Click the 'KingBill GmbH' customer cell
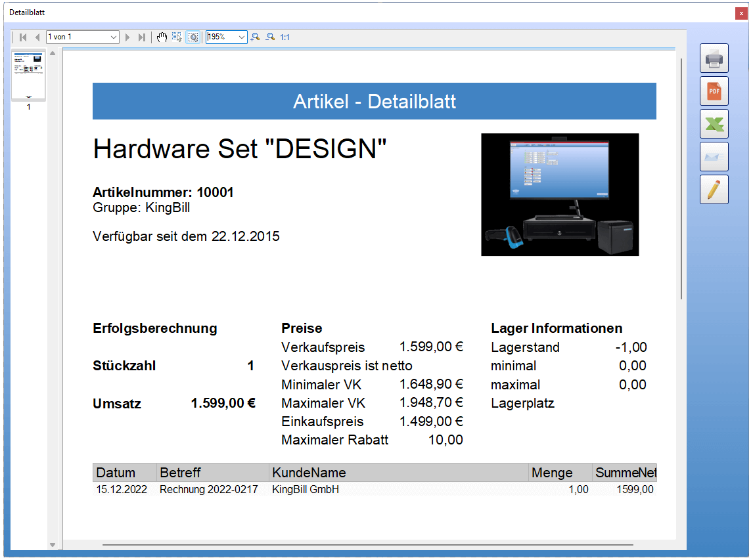This screenshot has height=560, width=753. click(x=306, y=490)
